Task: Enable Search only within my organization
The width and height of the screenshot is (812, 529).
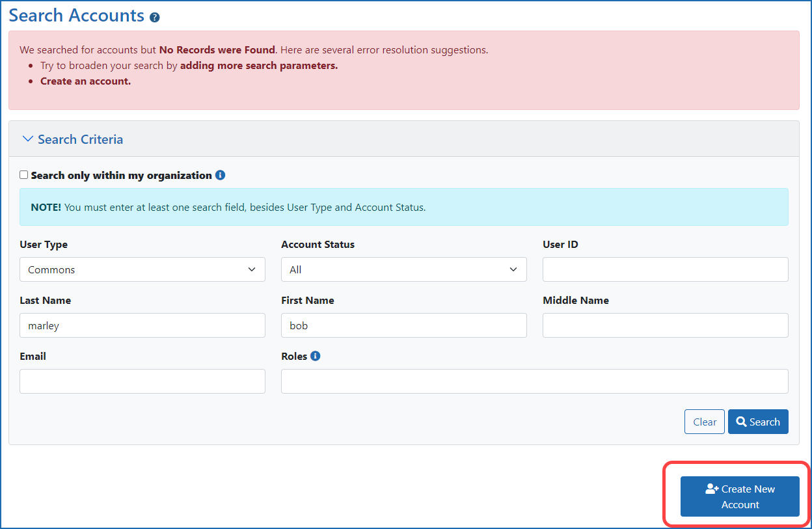Action: point(24,175)
